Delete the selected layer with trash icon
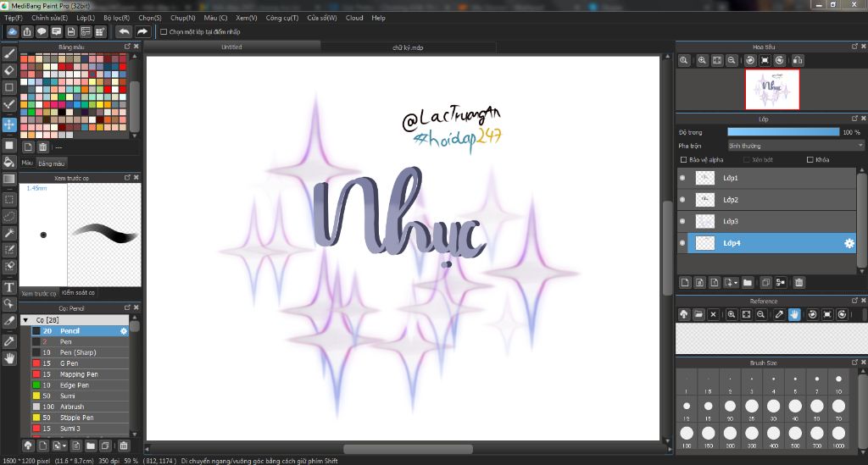This screenshot has height=465, width=868. [x=798, y=283]
